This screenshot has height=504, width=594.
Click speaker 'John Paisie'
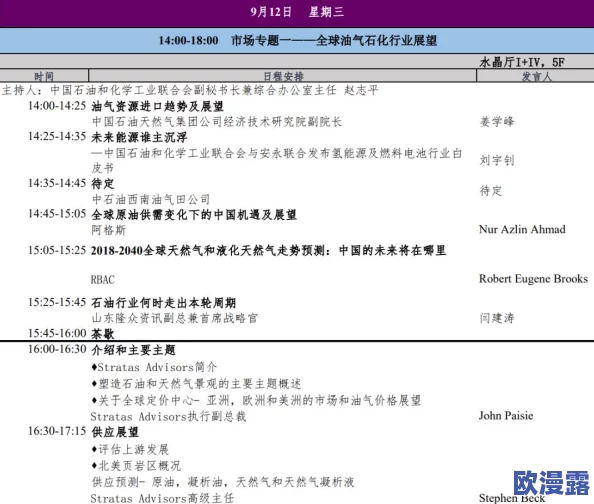pyautogui.click(x=506, y=416)
